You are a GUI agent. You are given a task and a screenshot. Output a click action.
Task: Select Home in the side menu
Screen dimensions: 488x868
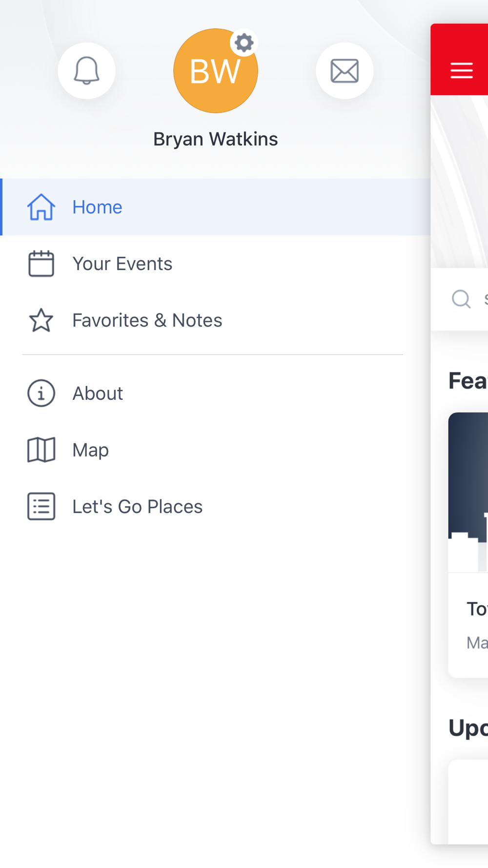point(215,207)
